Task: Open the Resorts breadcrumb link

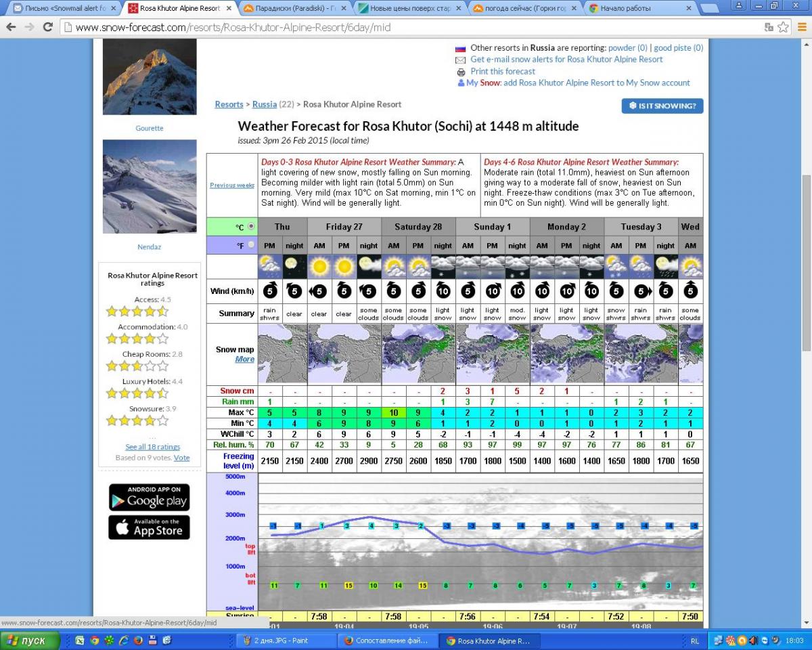Action: [229, 104]
